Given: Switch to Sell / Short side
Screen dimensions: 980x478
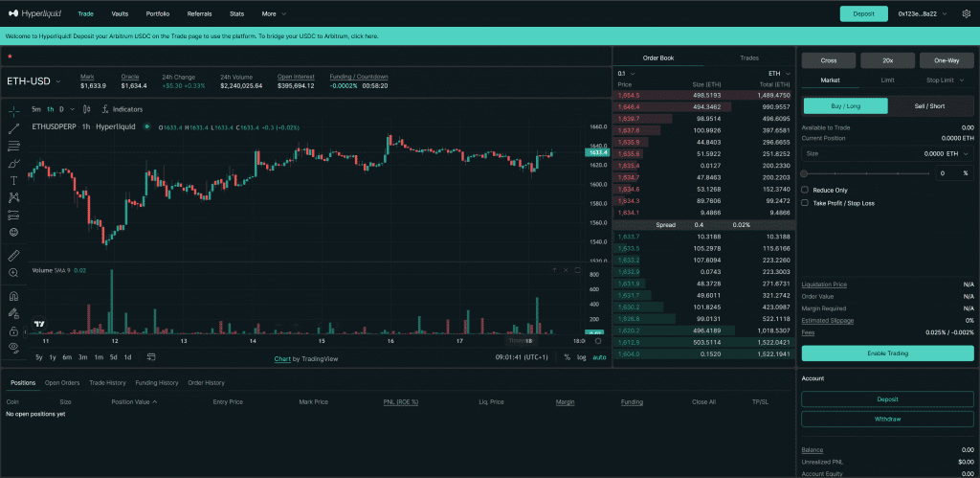Looking at the screenshot, I should click(930, 105).
